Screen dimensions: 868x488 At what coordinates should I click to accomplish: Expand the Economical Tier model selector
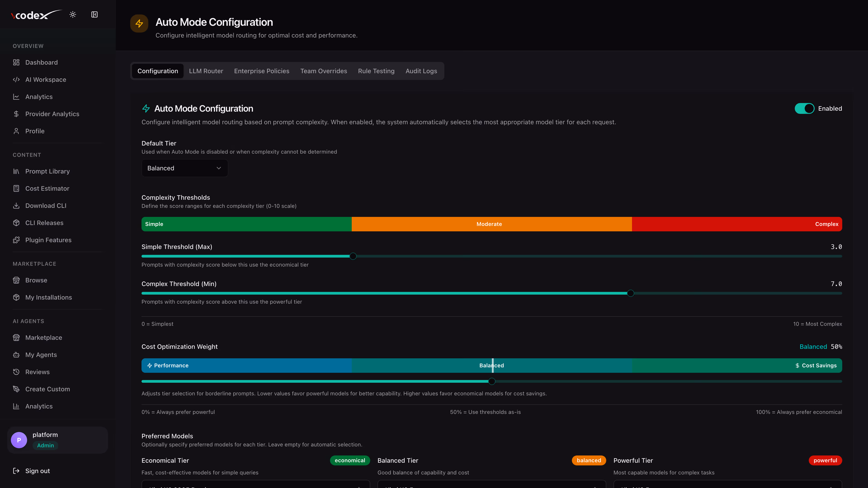[255, 485]
